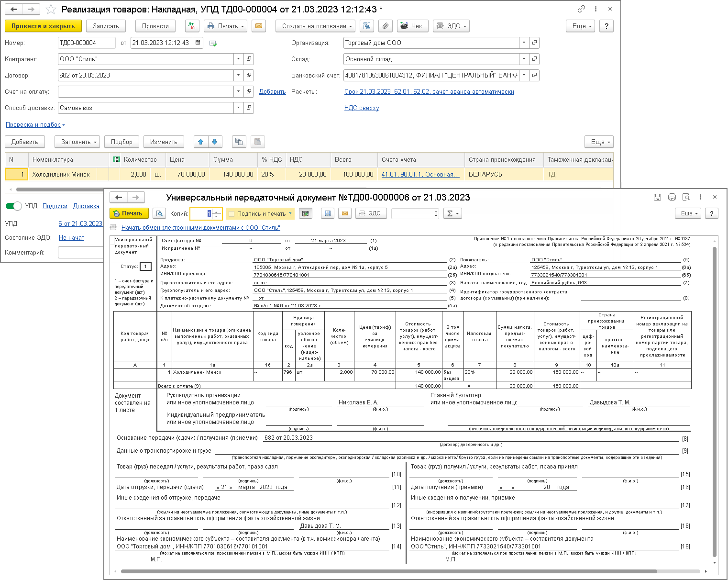
Task: Expand Банковский счет dropdown
Action: [524, 75]
